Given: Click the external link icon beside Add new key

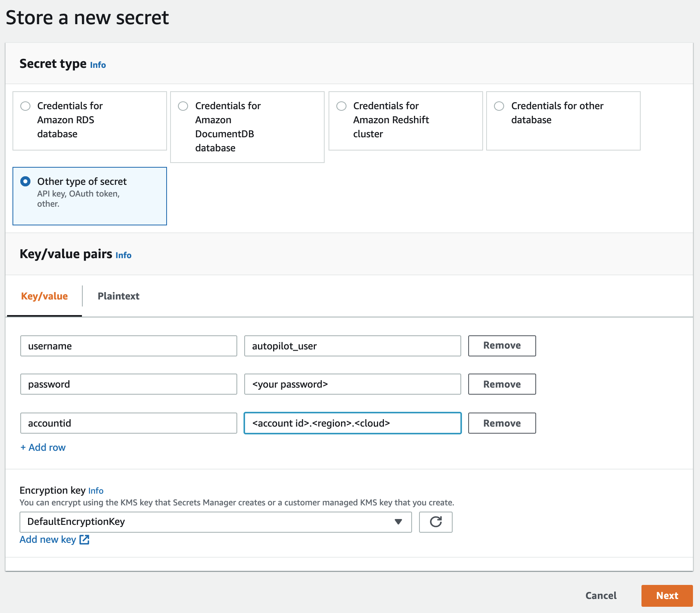Looking at the screenshot, I should point(84,540).
